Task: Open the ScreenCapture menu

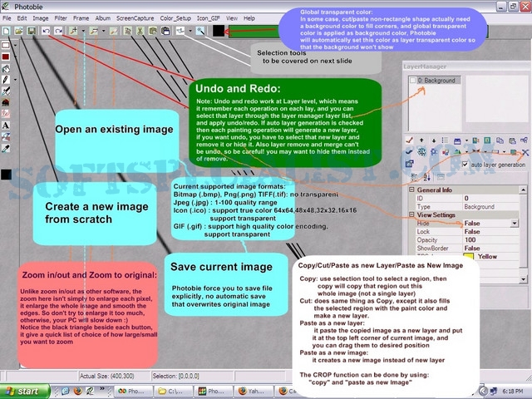Action: click(x=135, y=18)
